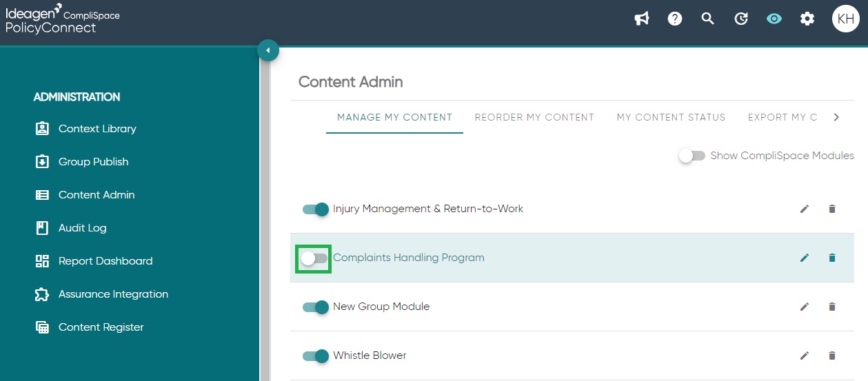Disable Whistle Blower toggle
Viewport: 868px width, 381px height.
pyautogui.click(x=316, y=356)
